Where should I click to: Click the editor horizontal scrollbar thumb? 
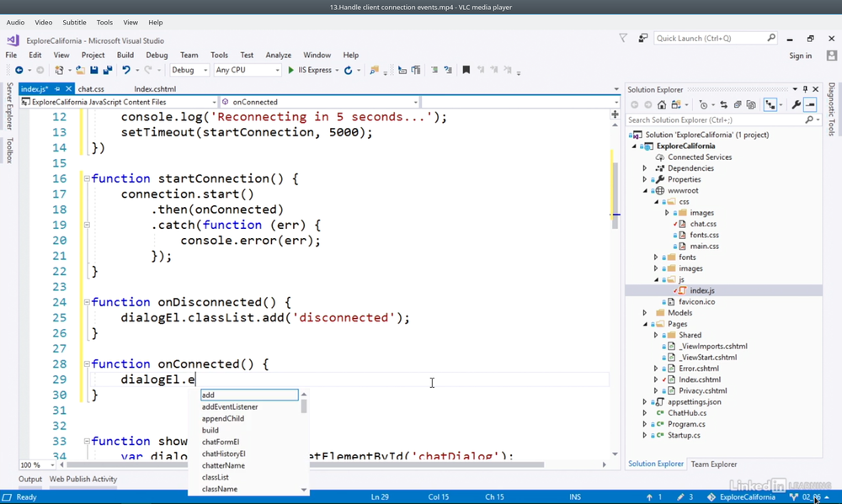tap(305, 464)
